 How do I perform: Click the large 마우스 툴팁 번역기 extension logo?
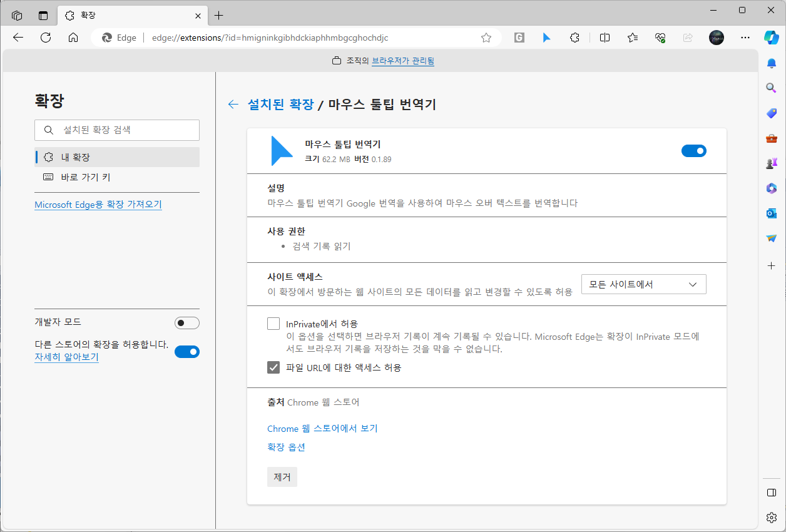[282, 151]
